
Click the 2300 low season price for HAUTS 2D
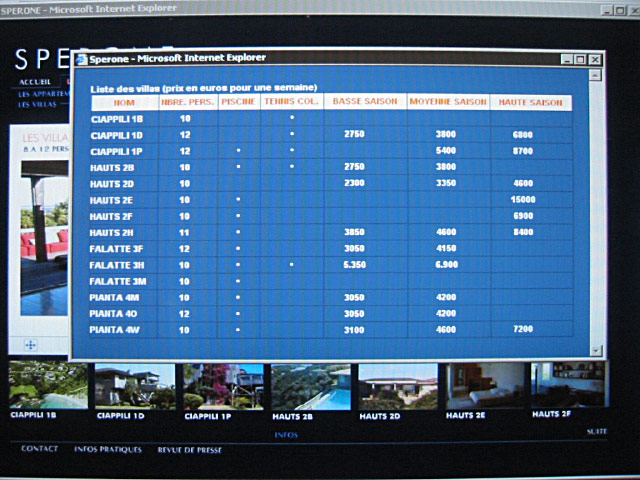pyautogui.click(x=354, y=183)
